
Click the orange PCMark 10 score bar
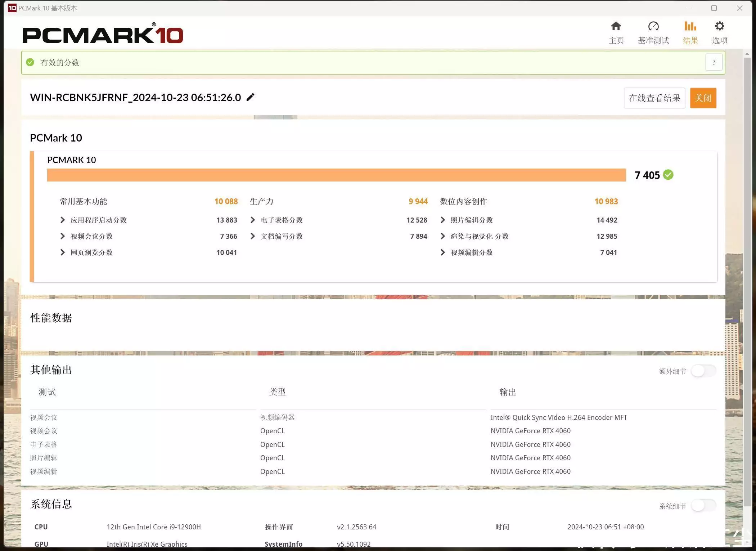click(x=337, y=175)
